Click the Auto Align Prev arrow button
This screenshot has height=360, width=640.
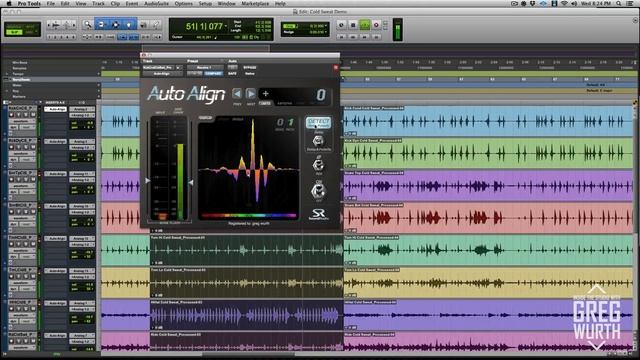pos(237,94)
